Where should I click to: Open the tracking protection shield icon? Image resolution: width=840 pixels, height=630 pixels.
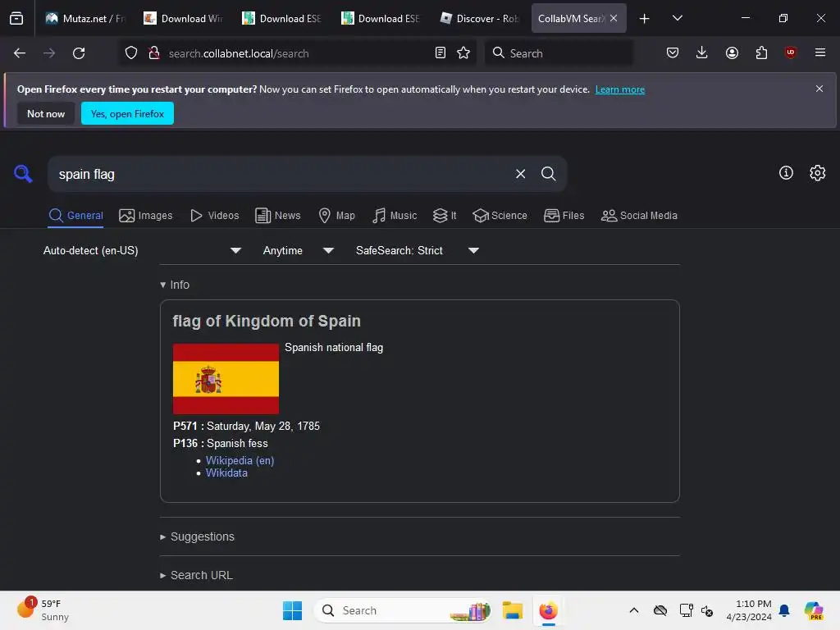[x=131, y=53]
